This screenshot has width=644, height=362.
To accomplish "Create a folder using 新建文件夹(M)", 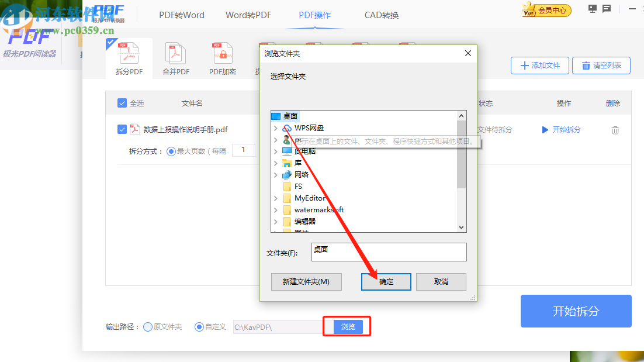I will tap(306, 281).
